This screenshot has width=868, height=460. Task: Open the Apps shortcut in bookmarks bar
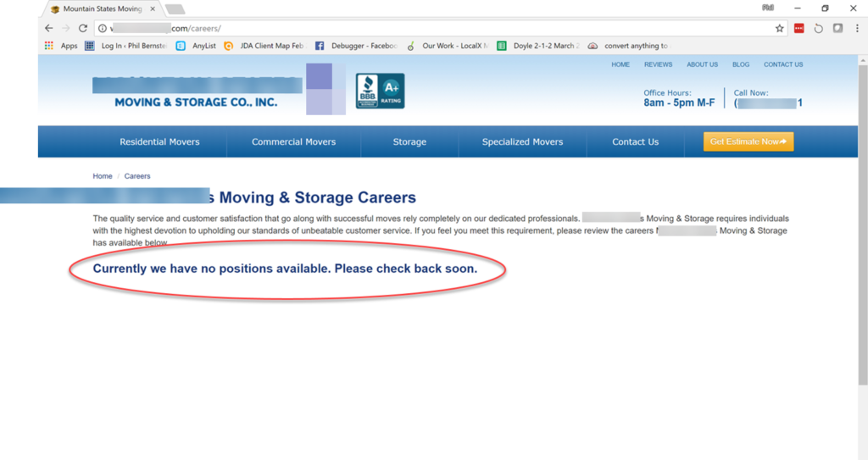pos(62,46)
